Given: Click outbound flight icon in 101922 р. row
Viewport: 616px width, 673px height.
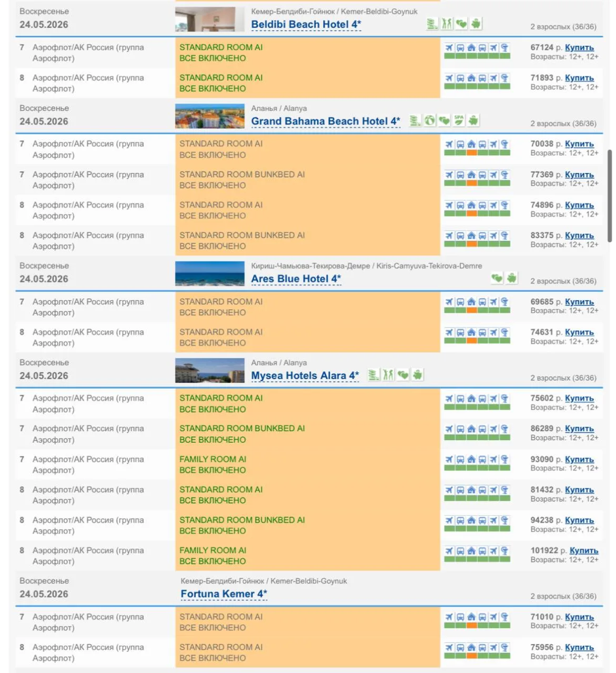Looking at the screenshot, I should 449,552.
